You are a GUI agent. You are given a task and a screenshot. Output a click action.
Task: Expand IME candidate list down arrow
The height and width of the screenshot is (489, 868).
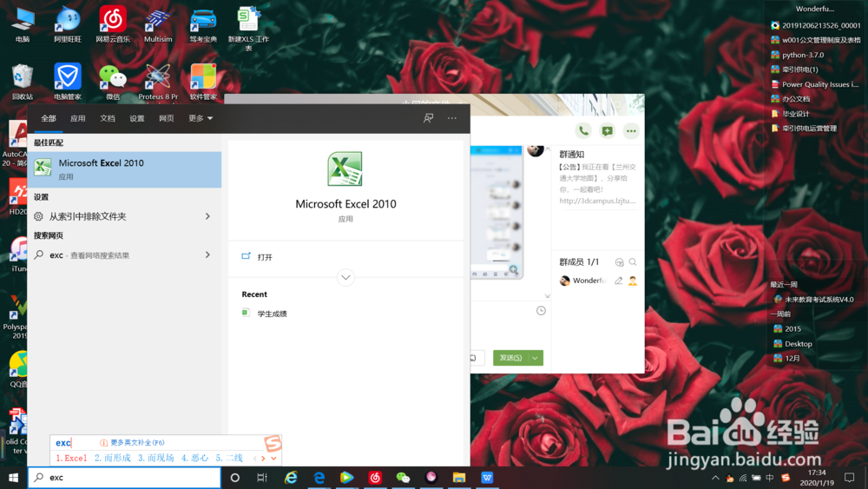[x=273, y=458]
